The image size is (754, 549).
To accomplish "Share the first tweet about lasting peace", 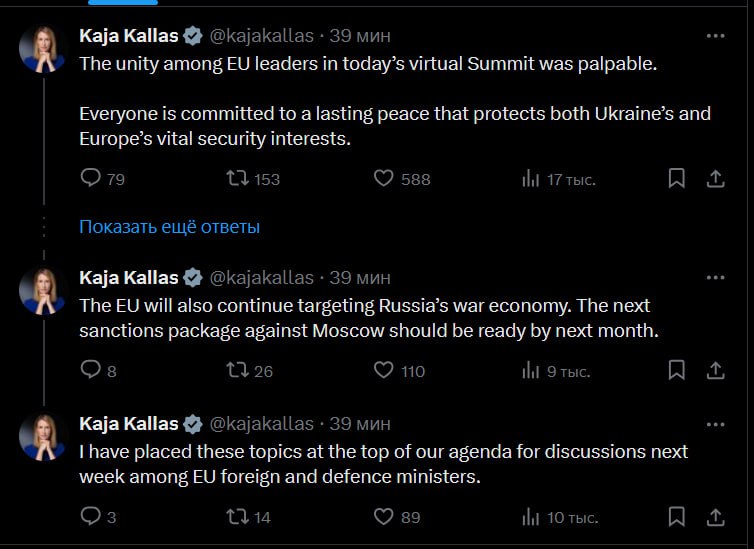I will point(715,179).
